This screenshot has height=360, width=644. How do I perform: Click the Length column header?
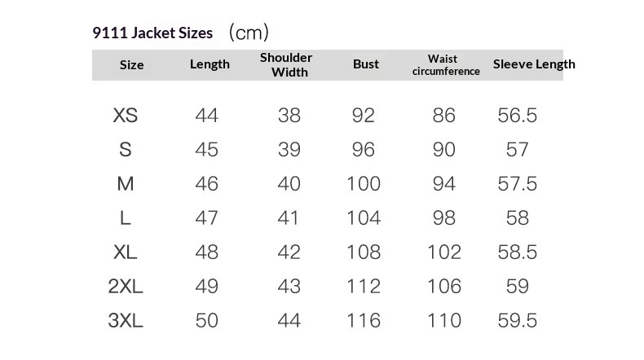210,64
